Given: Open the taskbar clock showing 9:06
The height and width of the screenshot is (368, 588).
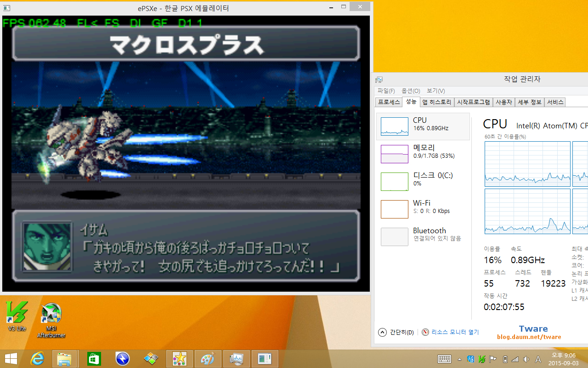Looking at the screenshot, I should [x=564, y=359].
